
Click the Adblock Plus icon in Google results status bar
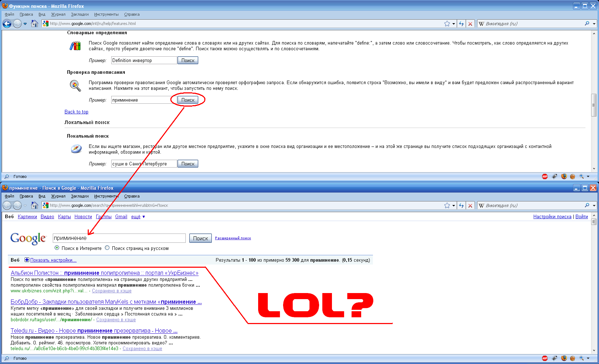pos(545,358)
